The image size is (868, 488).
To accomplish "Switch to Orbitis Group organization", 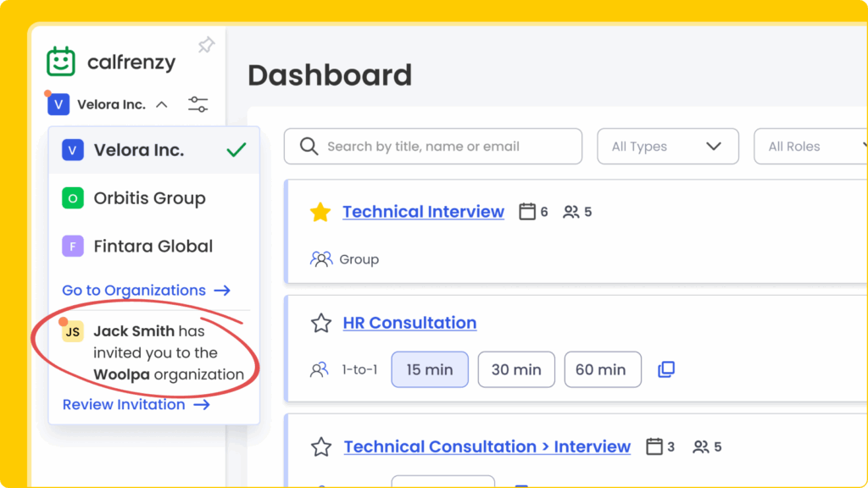I will coord(149,198).
